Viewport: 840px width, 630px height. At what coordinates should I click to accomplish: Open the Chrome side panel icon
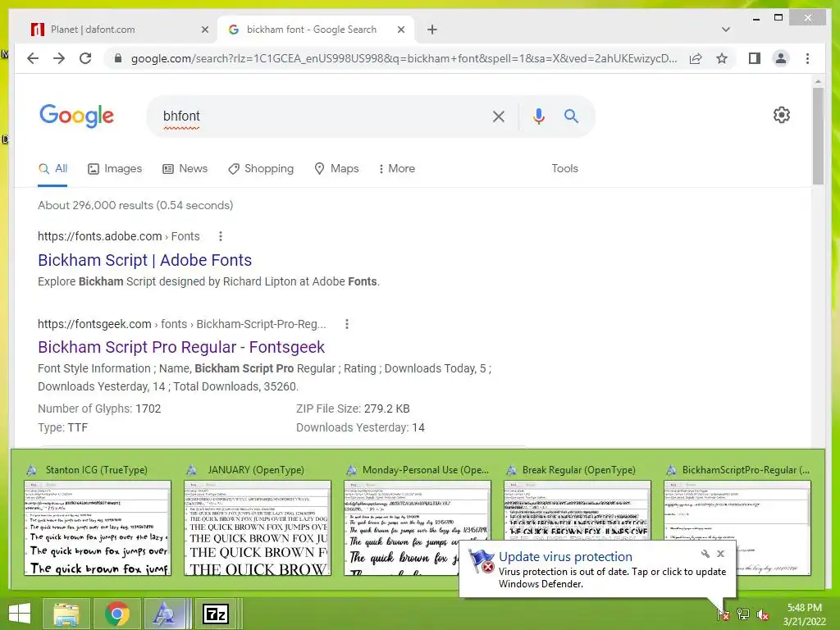(755, 58)
